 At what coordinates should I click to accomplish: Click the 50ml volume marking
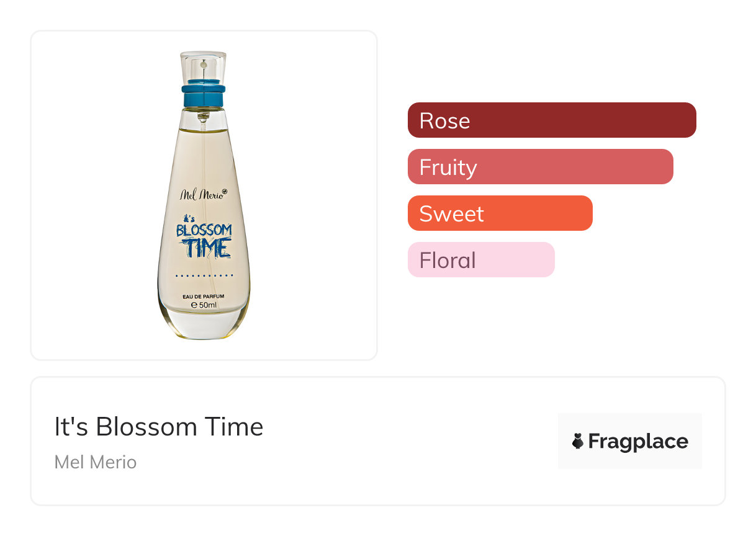(207, 305)
